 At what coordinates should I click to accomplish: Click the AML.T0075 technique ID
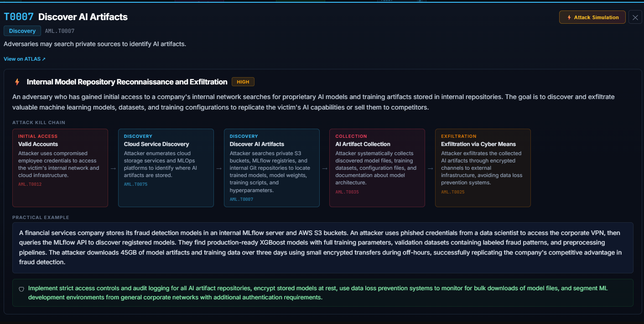(x=136, y=184)
